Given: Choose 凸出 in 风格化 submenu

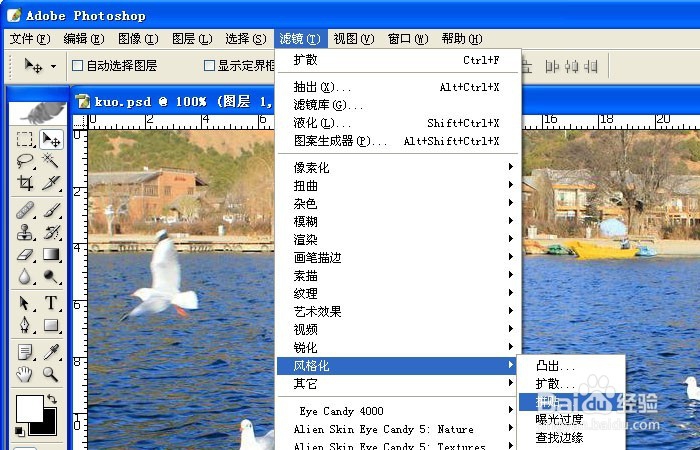Looking at the screenshot, I should (571, 366).
